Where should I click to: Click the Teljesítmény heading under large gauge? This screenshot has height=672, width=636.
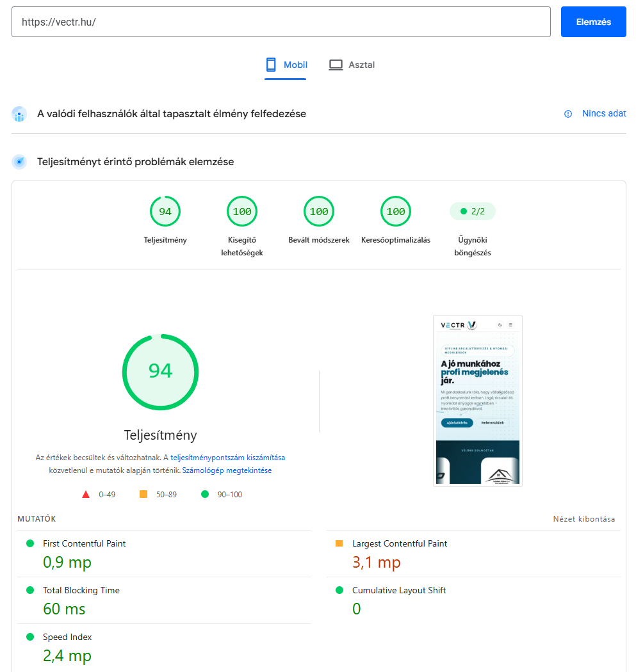coord(160,435)
